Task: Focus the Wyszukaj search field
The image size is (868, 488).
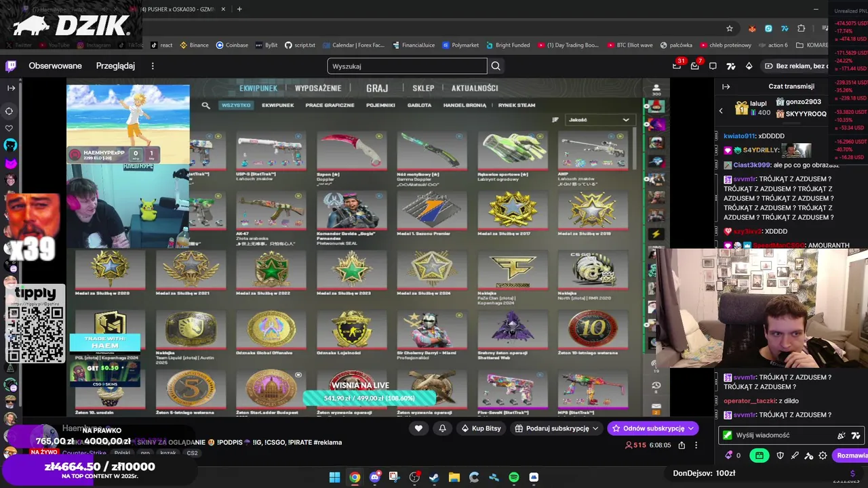Action: click(407, 66)
